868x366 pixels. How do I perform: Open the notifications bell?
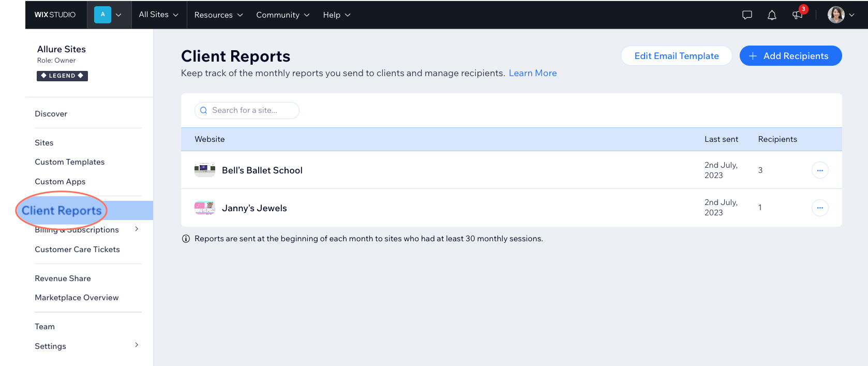coord(772,15)
